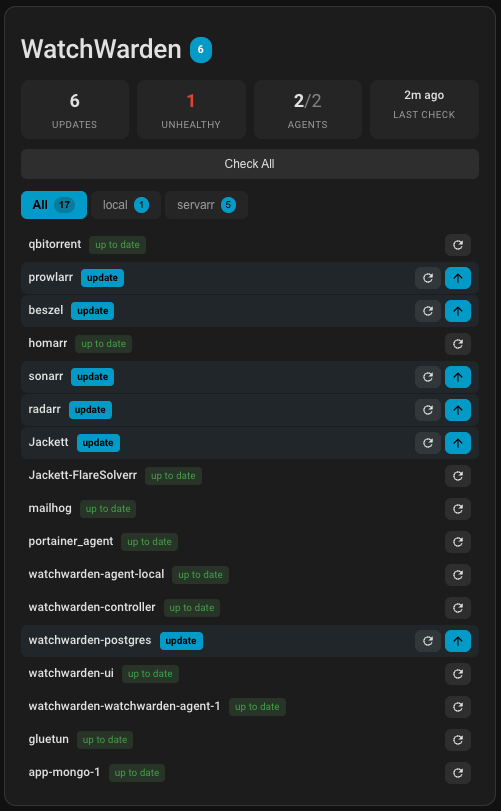The width and height of the screenshot is (501, 811).
Task: Click watchwarden-controller up to date badge
Action: [x=192, y=608]
